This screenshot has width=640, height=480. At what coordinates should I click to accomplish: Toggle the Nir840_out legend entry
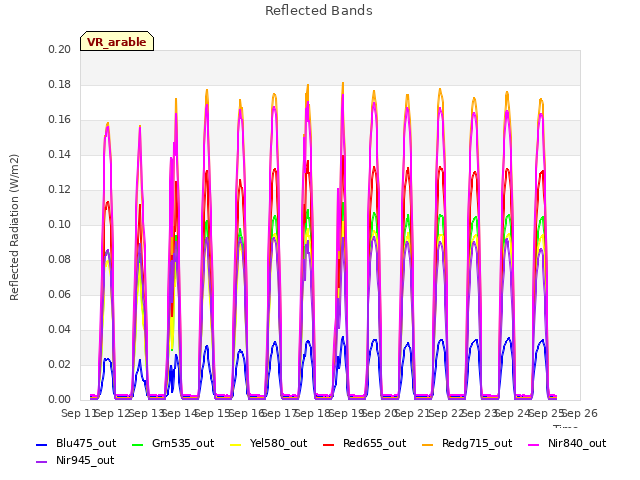coord(567,443)
